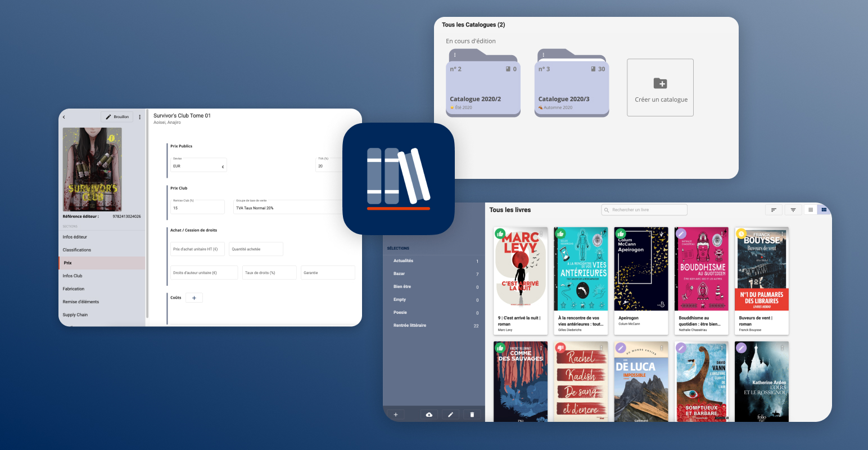
Task: Click Créer un catalogue button
Action: pos(660,88)
